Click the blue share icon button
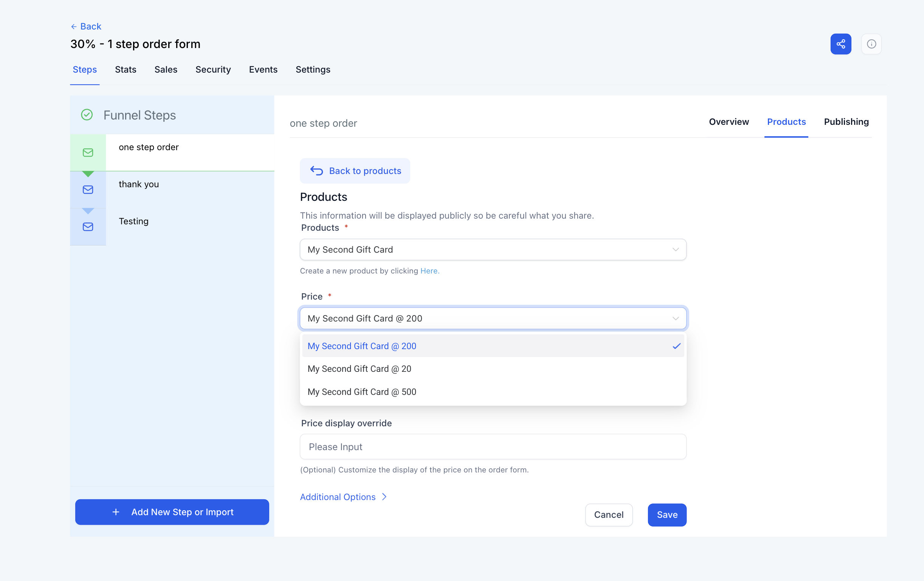This screenshot has height=581, width=924. [840, 44]
